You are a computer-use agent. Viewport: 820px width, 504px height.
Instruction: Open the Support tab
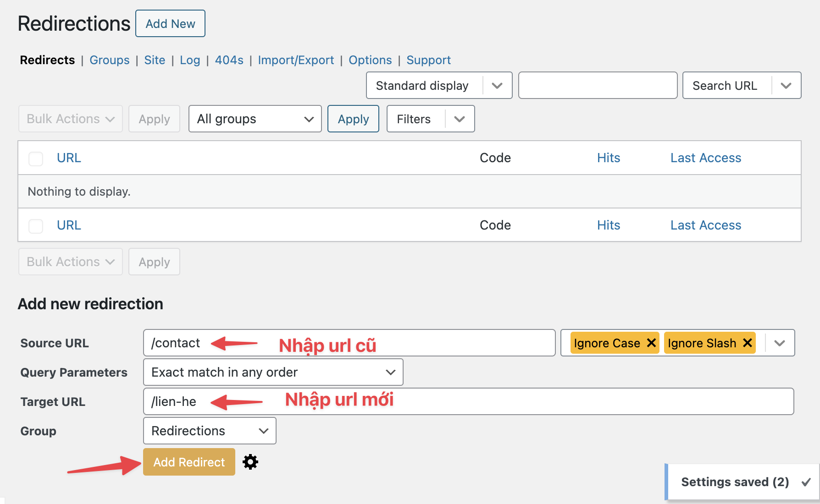pyautogui.click(x=428, y=60)
